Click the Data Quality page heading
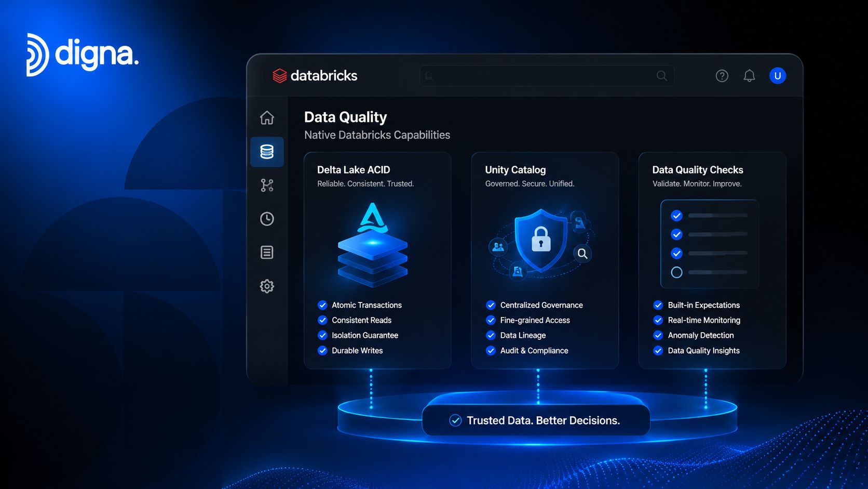Viewport: 868px width, 489px height. pyautogui.click(x=346, y=117)
